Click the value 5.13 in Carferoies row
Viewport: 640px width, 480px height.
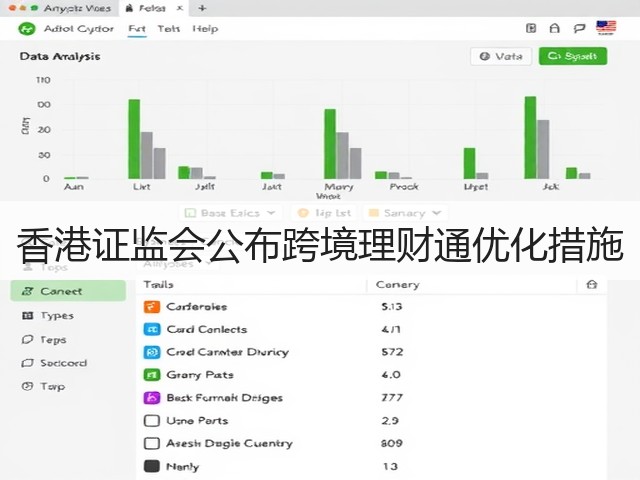[391, 307]
